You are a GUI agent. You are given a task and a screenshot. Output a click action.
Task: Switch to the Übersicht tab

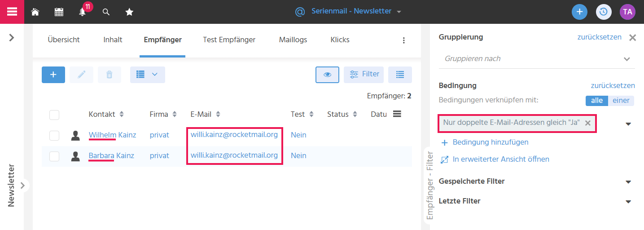(64, 40)
